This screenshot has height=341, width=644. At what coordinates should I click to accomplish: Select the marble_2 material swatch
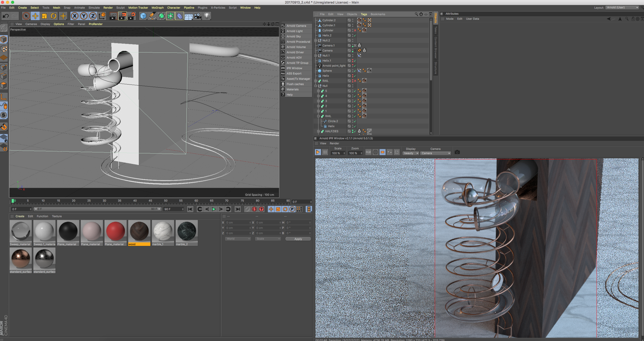point(187,233)
